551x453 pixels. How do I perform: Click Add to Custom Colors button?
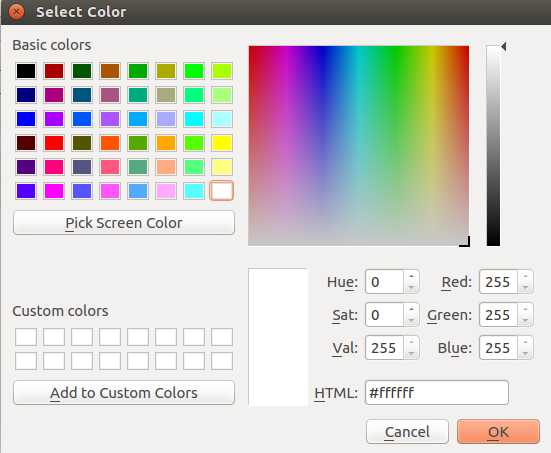coord(124,393)
